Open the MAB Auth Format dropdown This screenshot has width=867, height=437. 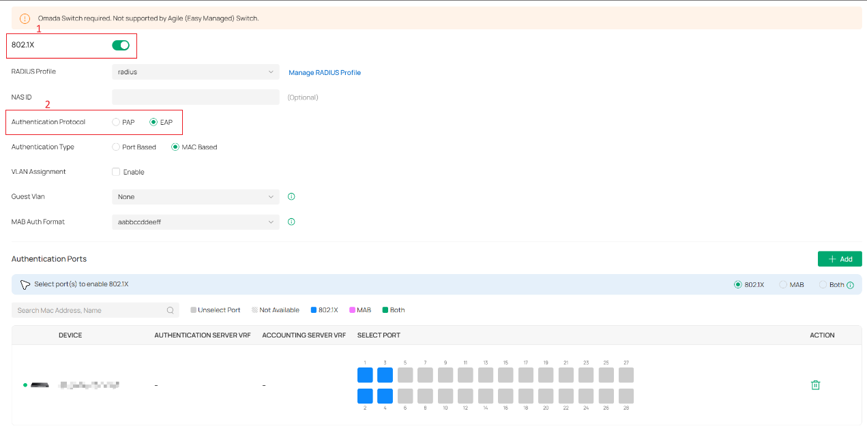pos(195,222)
